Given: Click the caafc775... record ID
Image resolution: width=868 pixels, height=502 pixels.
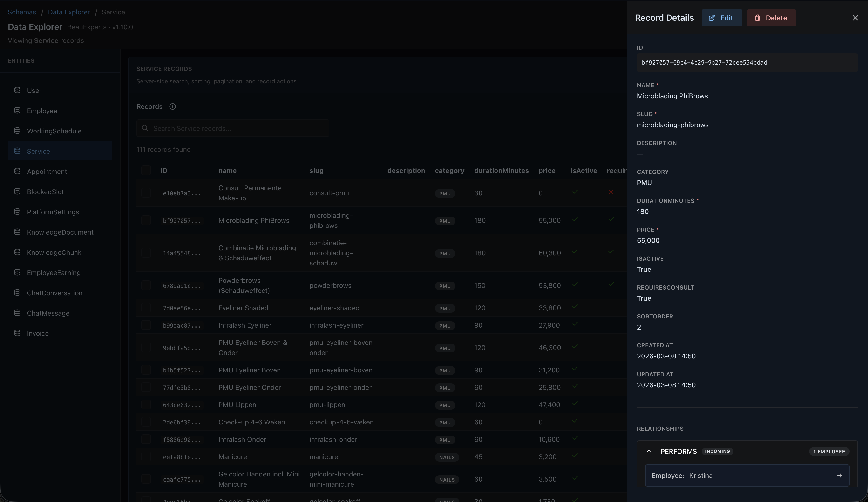Looking at the screenshot, I should tap(182, 480).
